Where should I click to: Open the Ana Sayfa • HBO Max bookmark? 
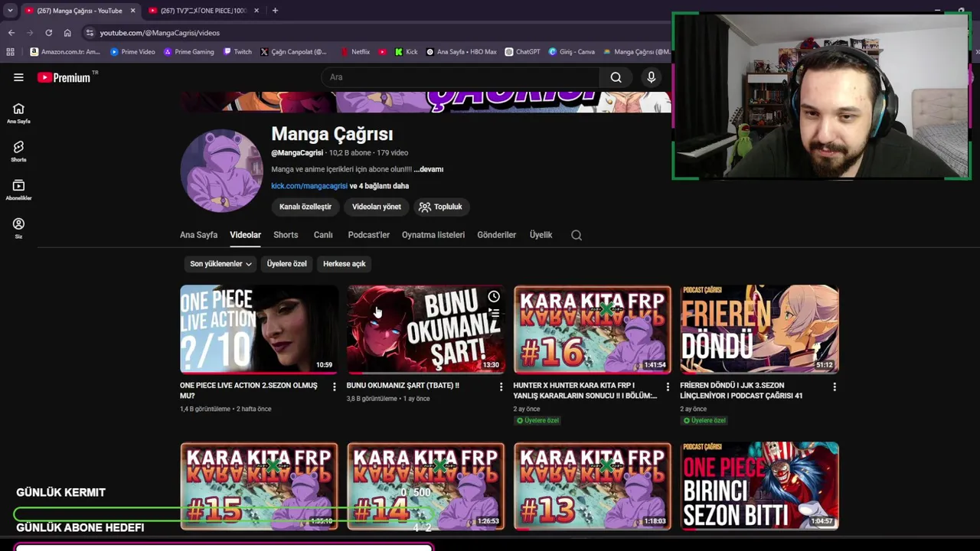[x=462, y=52]
